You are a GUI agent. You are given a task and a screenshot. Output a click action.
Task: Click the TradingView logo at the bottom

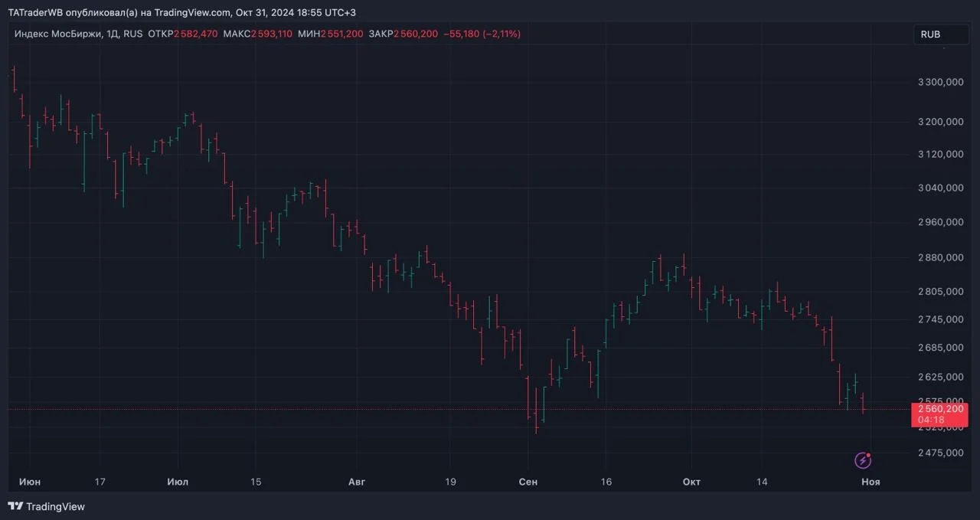46,506
